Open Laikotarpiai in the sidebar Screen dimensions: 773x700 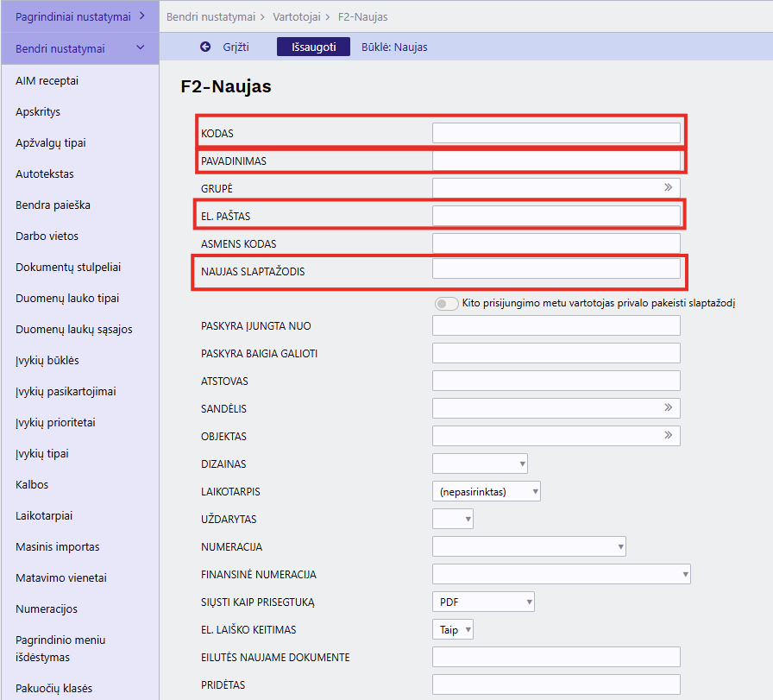[x=44, y=516]
